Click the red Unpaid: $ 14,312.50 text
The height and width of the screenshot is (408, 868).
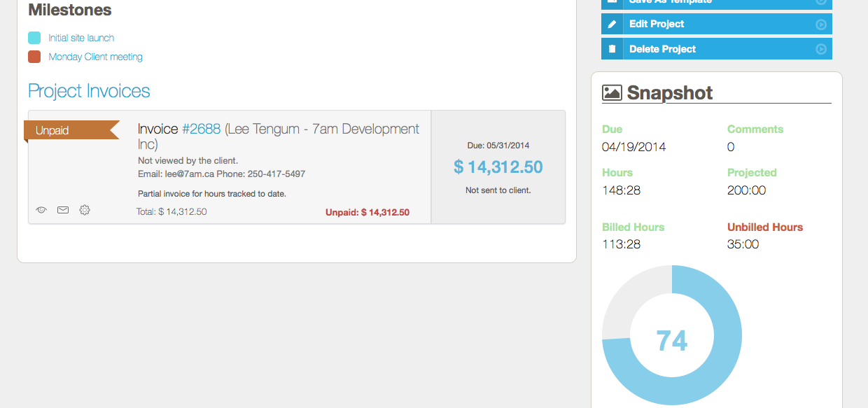tap(367, 212)
